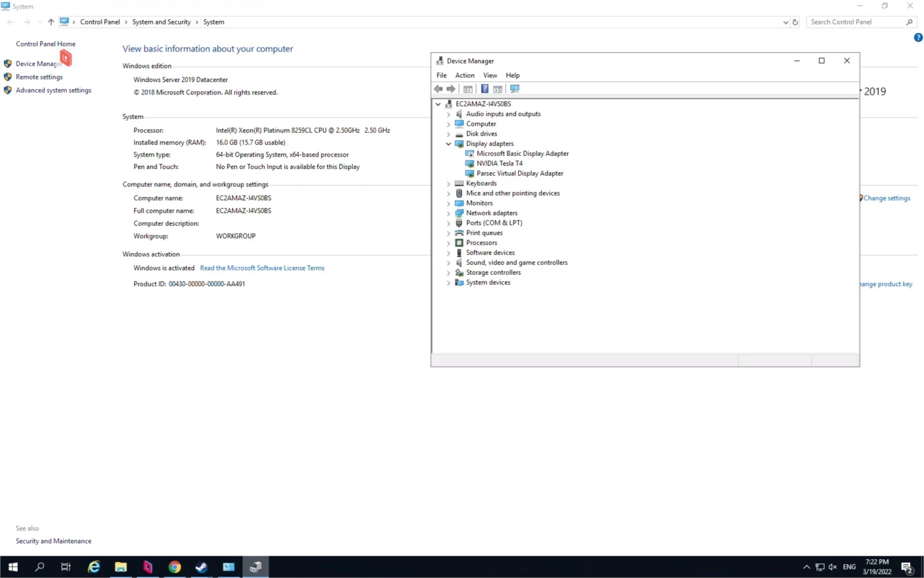Screen dimensions: 924x578
Task: Open the View menu in Device Manager
Action: point(490,75)
